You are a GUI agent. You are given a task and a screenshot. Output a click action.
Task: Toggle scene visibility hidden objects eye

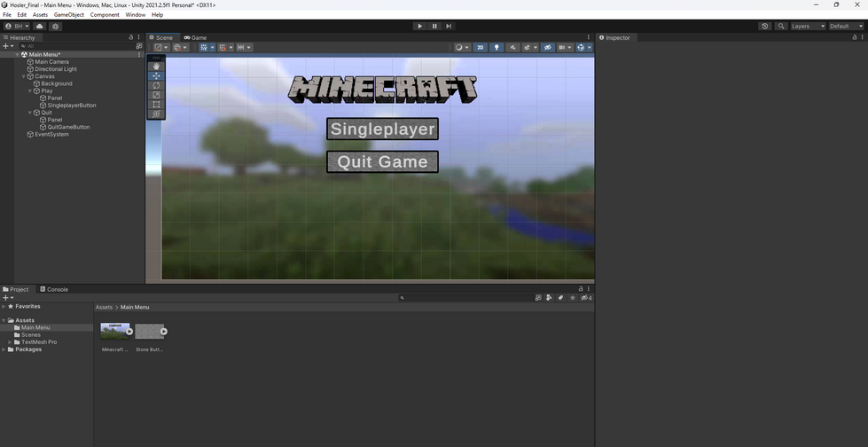(547, 48)
